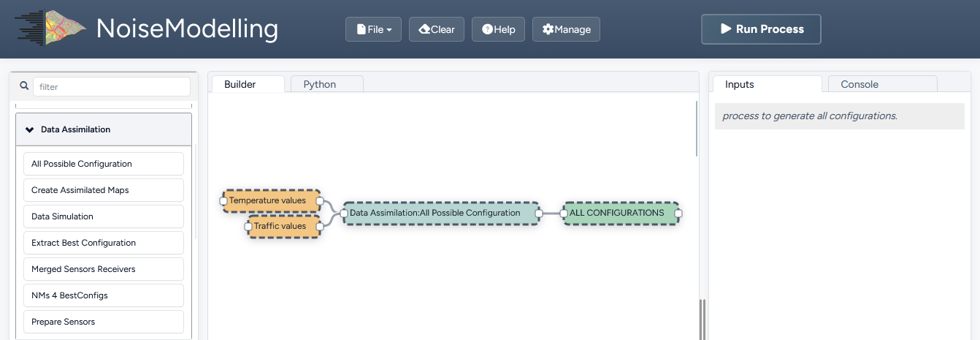
Task: Click the output port of Temperature values node
Action: coord(320,200)
